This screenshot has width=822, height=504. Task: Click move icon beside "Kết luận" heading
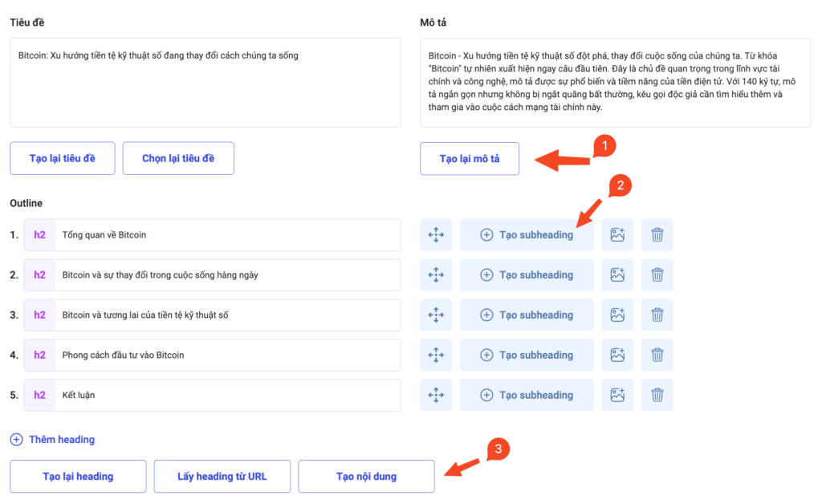[x=436, y=395]
